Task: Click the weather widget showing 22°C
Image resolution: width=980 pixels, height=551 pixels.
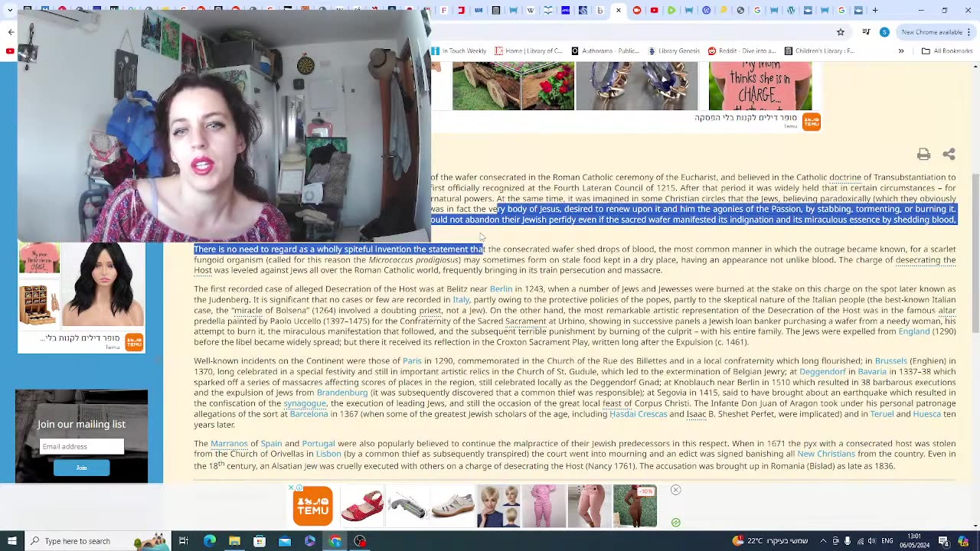Action: (769, 541)
